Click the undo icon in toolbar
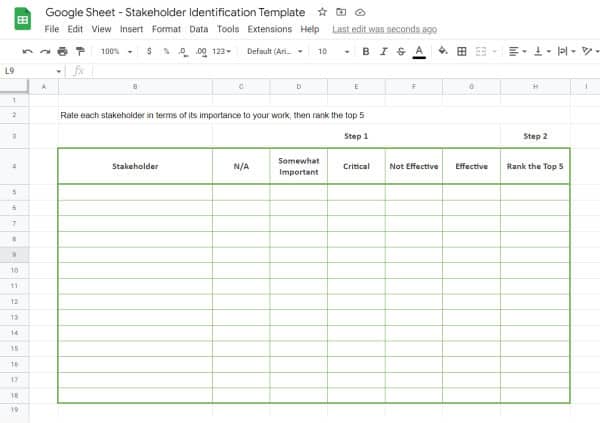The width and height of the screenshot is (600, 423). click(27, 51)
